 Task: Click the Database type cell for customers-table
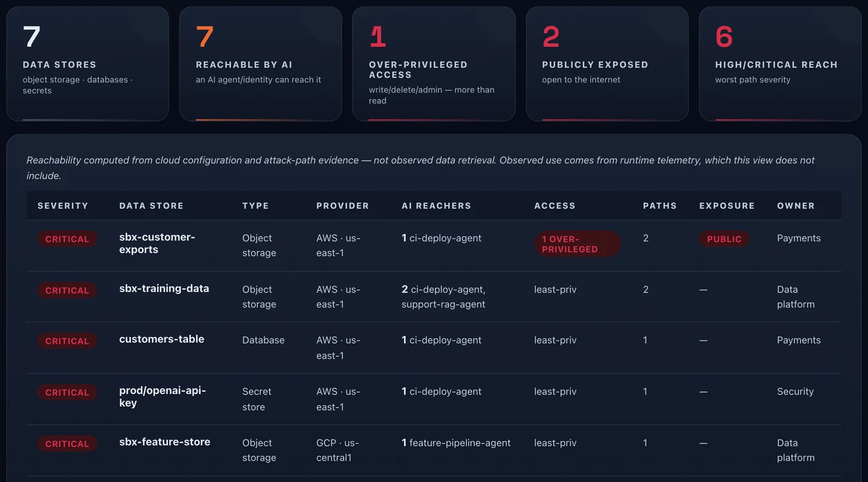pos(263,340)
